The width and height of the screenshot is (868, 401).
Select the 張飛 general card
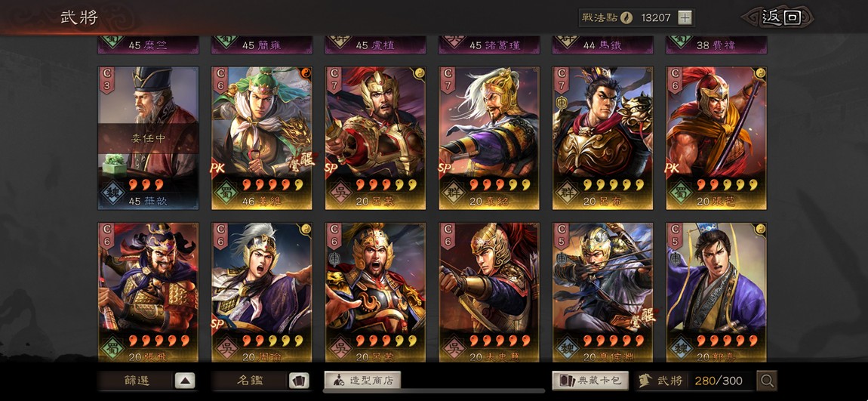tap(149, 292)
